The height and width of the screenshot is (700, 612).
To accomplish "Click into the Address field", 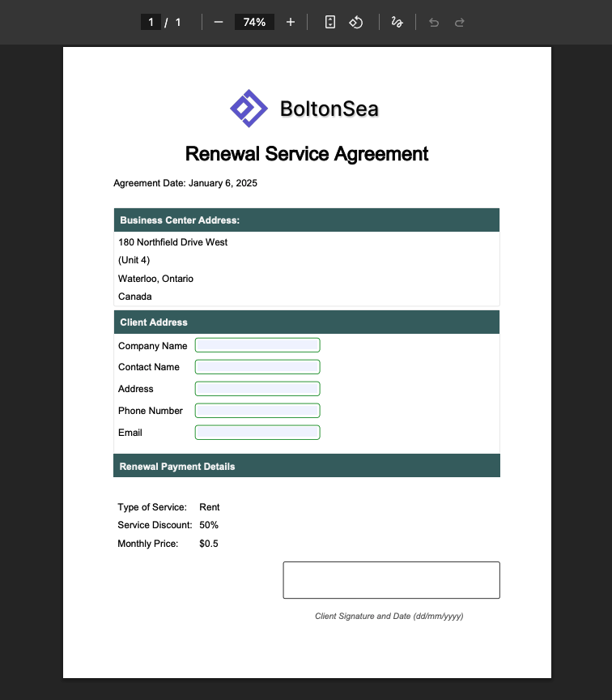I will pos(257,389).
